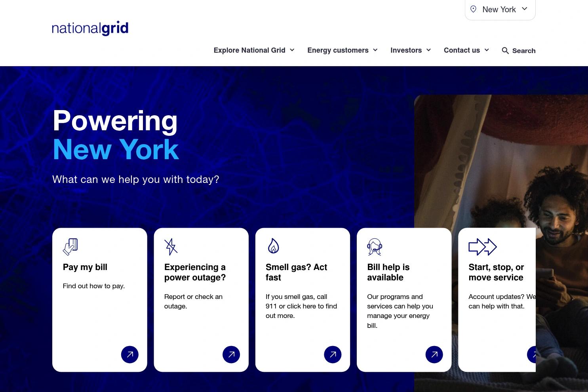The height and width of the screenshot is (392, 588).
Task: Click the New York heading in light blue
Action: 116,149
